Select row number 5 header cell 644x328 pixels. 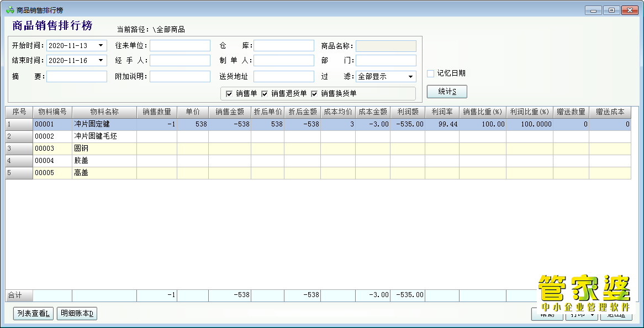pos(19,173)
